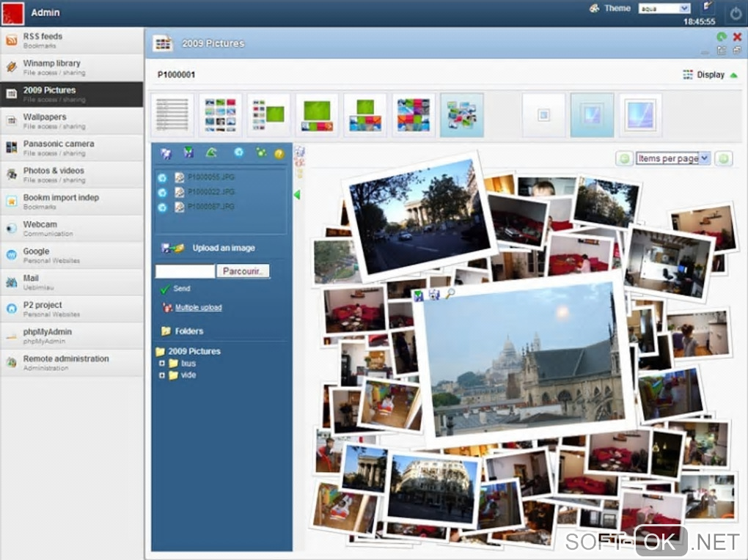Choose the medium thumbnail size
The width and height of the screenshot is (748, 560).
592,115
